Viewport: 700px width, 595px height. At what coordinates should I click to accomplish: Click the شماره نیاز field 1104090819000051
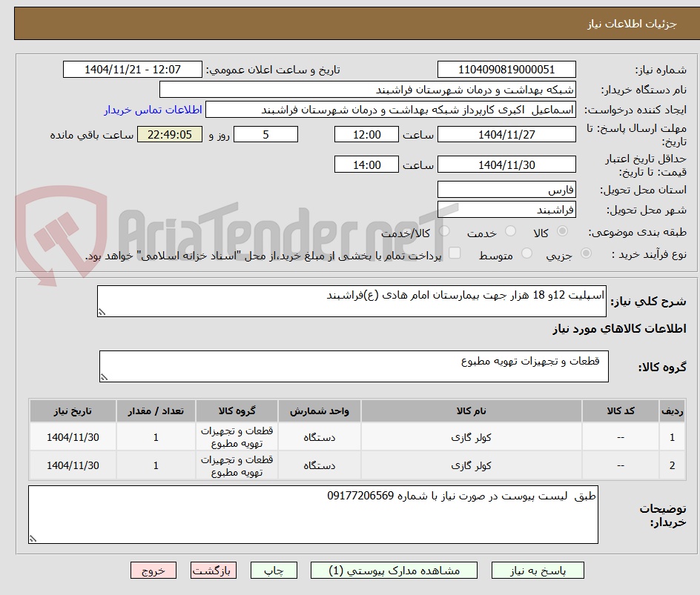pos(506,70)
